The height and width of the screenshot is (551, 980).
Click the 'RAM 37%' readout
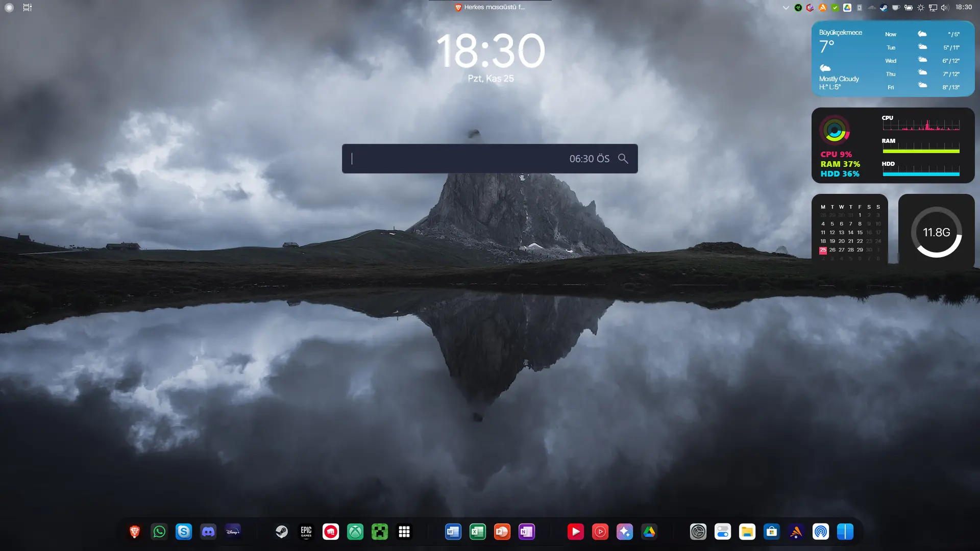[x=840, y=164]
